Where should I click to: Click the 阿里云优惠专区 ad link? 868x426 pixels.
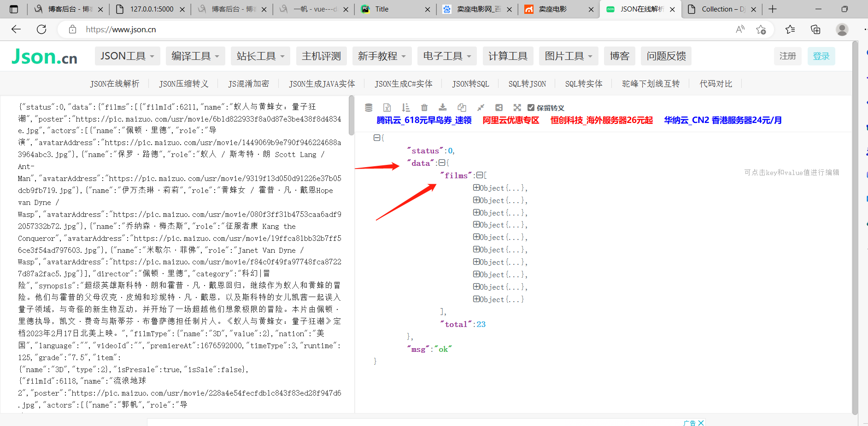511,120
